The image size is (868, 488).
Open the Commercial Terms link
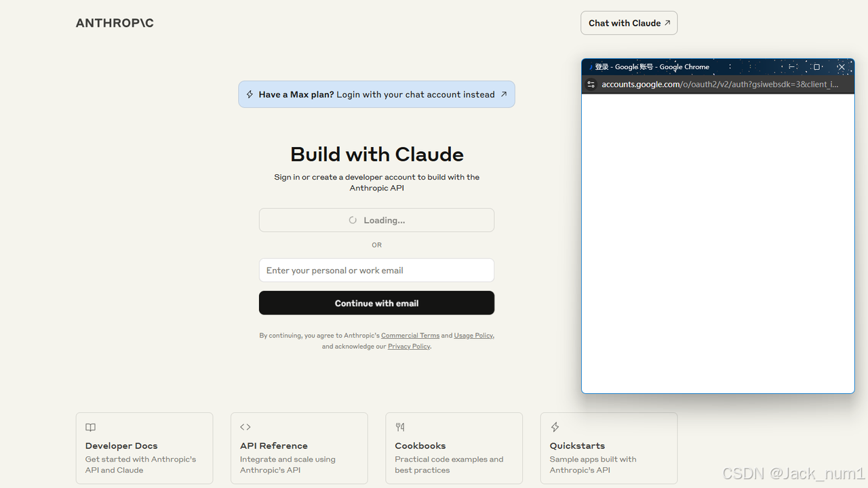(x=410, y=335)
